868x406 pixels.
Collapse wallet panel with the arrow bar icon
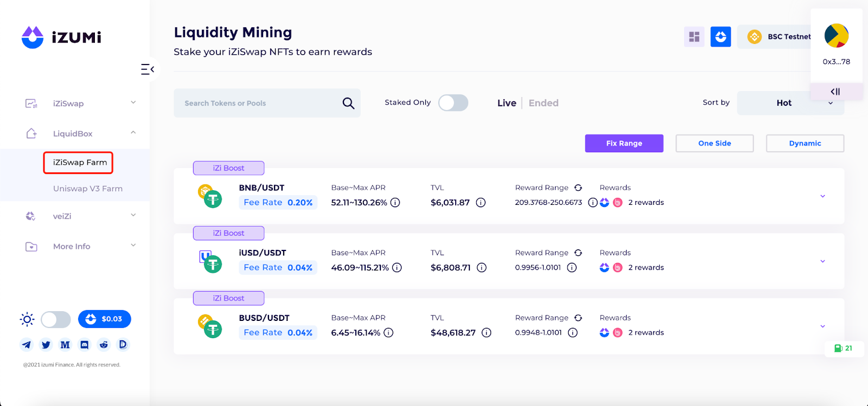click(x=835, y=92)
